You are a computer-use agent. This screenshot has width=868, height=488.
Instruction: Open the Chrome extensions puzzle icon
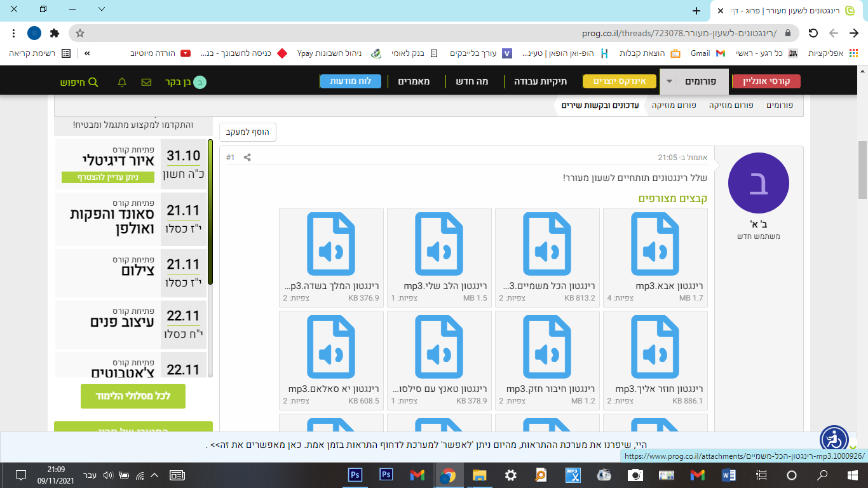tap(55, 33)
